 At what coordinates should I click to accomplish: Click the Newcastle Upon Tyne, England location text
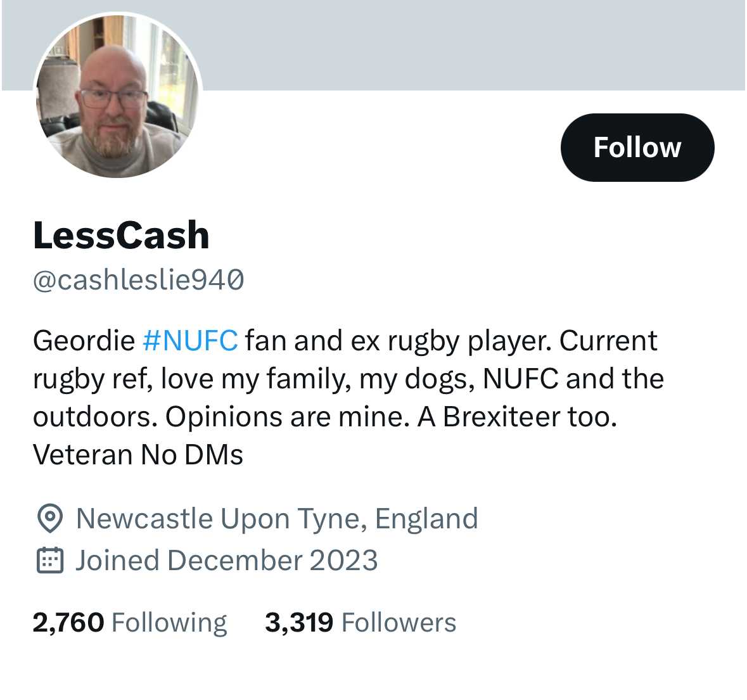[x=277, y=519]
